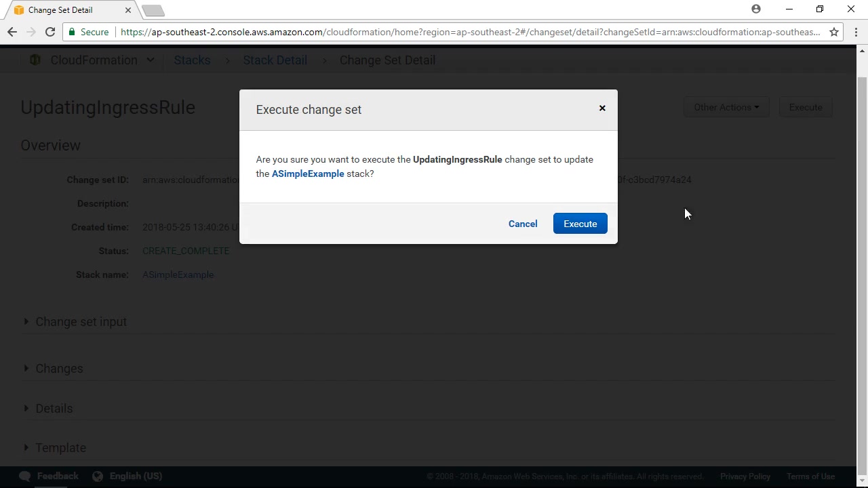Open the Feedback link in footer

58,476
